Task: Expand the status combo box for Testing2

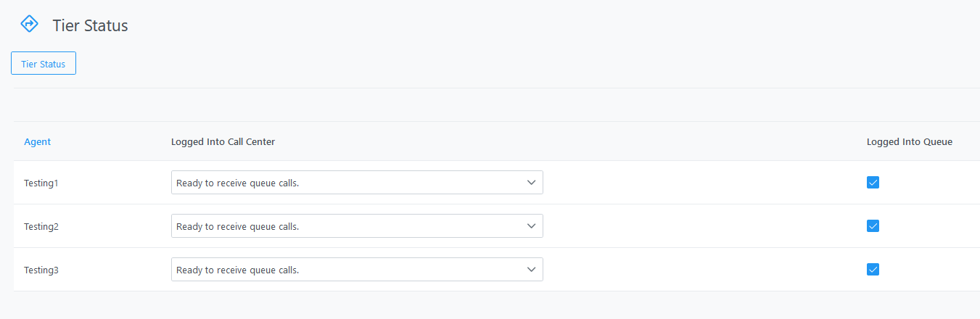Action: point(357,226)
